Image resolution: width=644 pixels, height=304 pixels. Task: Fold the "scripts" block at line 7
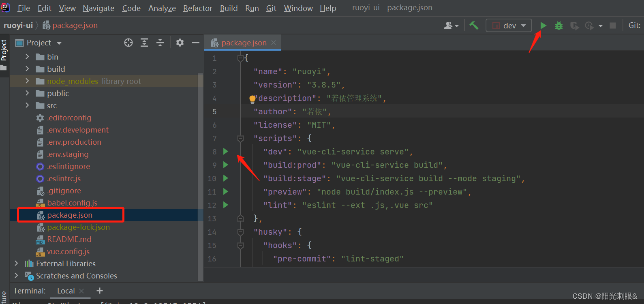[x=240, y=139]
